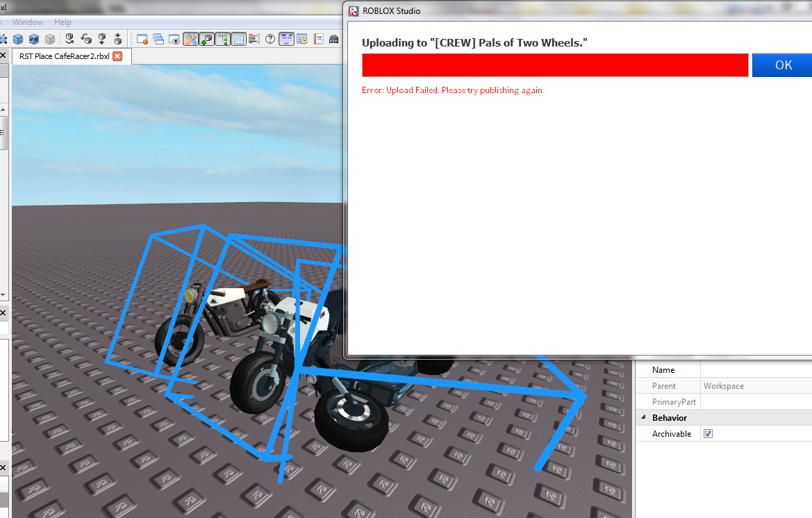Click the move part up arrow icon
The height and width of the screenshot is (518, 812).
tap(102, 39)
